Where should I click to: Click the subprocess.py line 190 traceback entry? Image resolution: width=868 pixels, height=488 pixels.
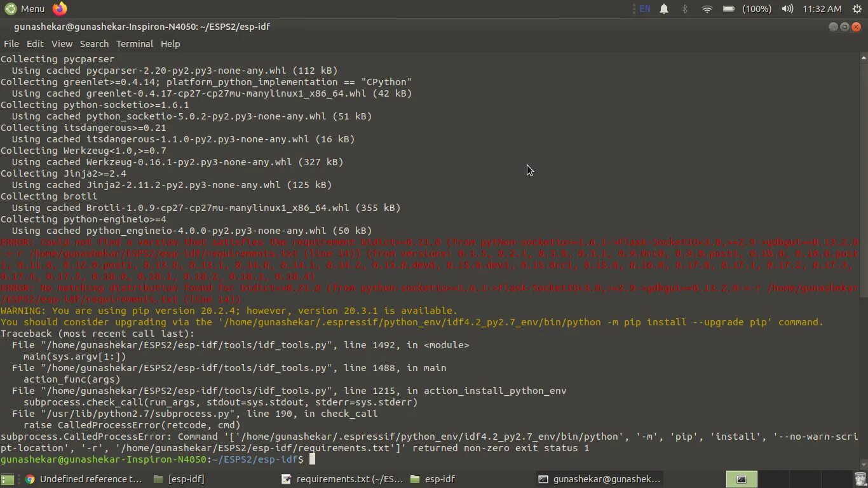195,414
